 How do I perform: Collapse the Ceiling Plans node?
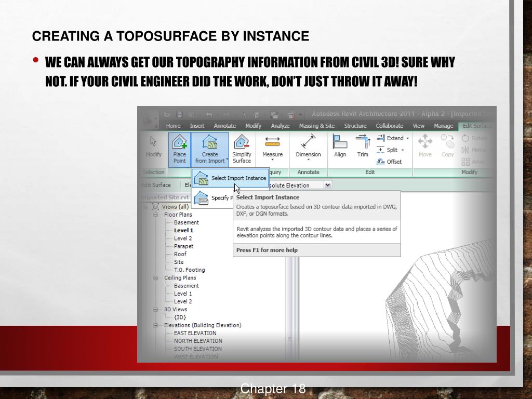(156, 278)
